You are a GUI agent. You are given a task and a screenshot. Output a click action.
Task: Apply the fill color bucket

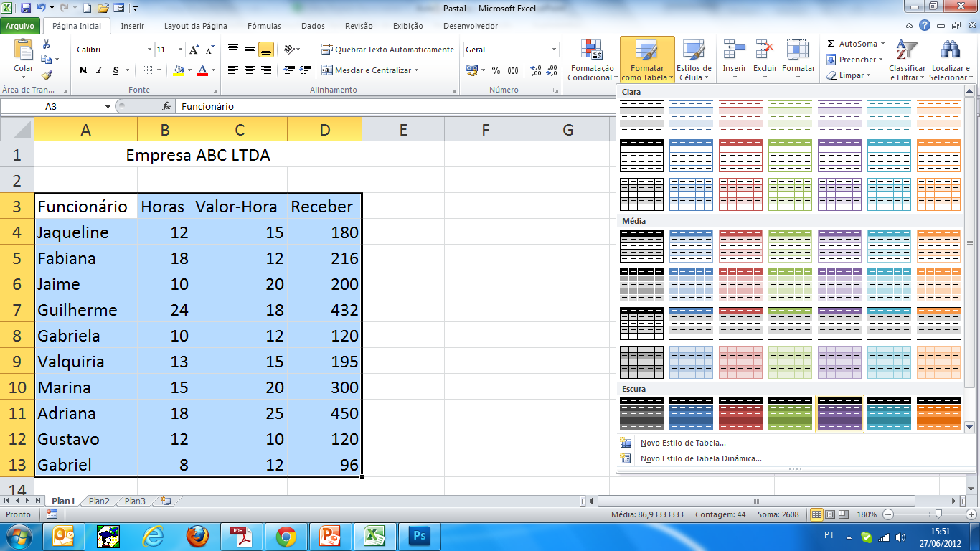179,70
